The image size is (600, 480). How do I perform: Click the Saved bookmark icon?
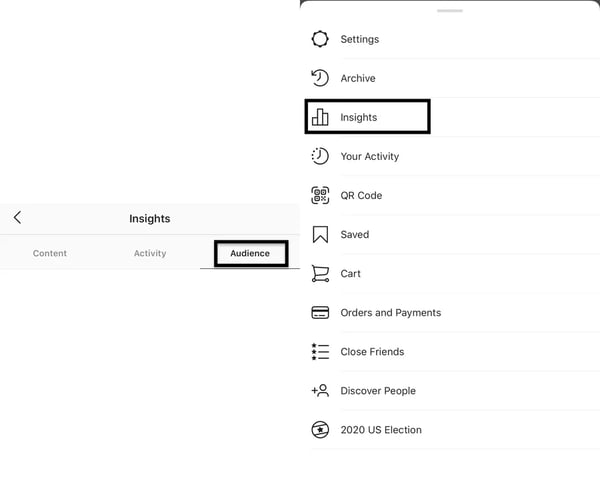click(320, 234)
